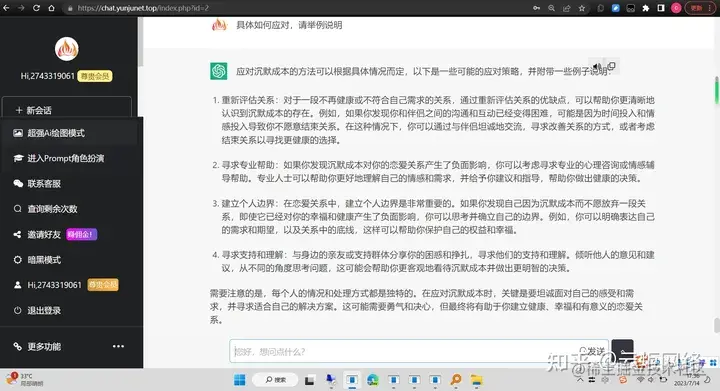Open 进入Prompt角色扮演 in the sidebar
Viewport: 720px width, 391px height.
coord(69,158)
